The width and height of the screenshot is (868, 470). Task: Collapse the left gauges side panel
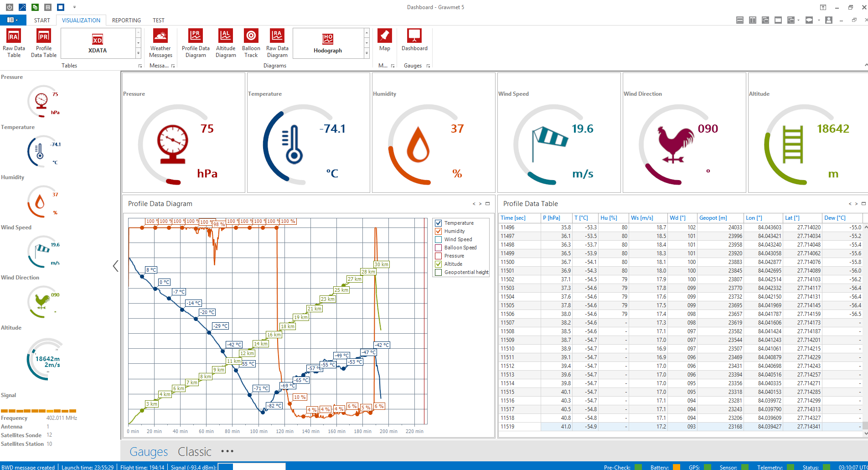pos(115,266)
